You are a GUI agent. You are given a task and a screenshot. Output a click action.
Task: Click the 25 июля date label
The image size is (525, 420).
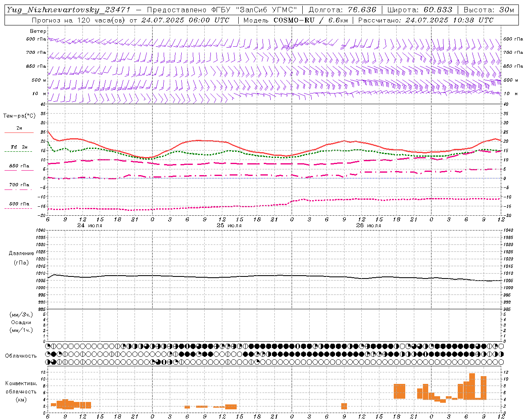pyautogui.click(x=229, y=226)
